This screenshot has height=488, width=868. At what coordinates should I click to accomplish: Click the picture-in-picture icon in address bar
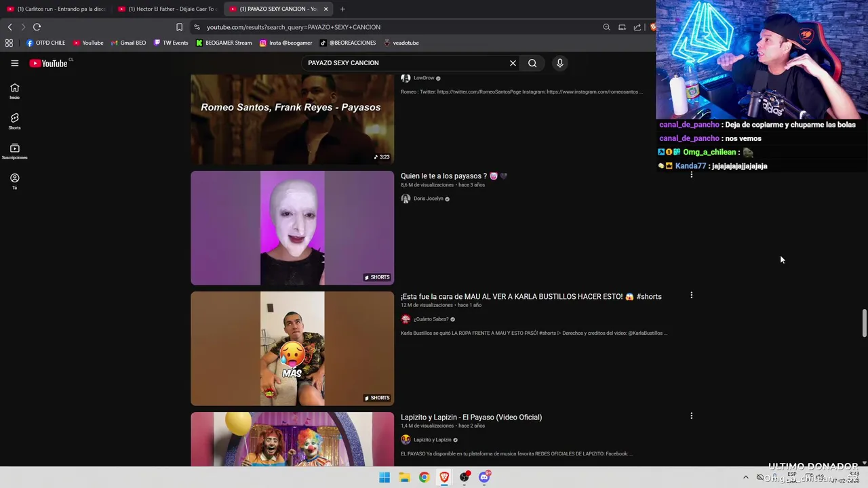[622, 27]
